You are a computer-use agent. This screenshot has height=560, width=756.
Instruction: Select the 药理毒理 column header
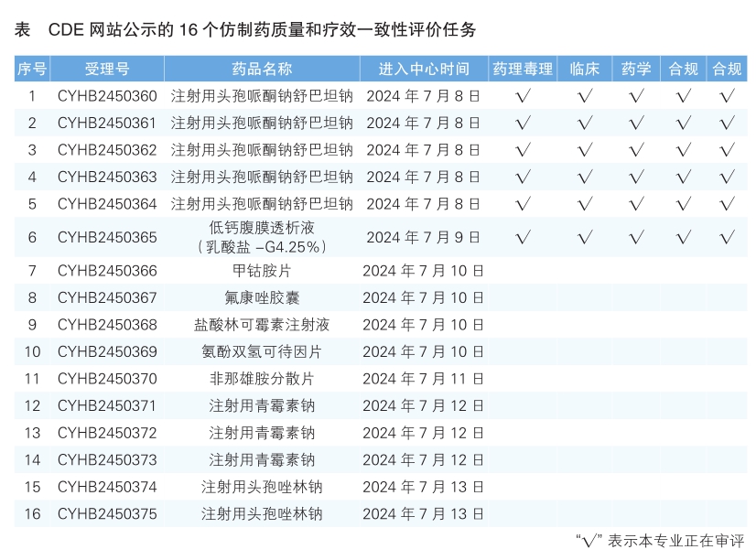[x=523, y=70]
